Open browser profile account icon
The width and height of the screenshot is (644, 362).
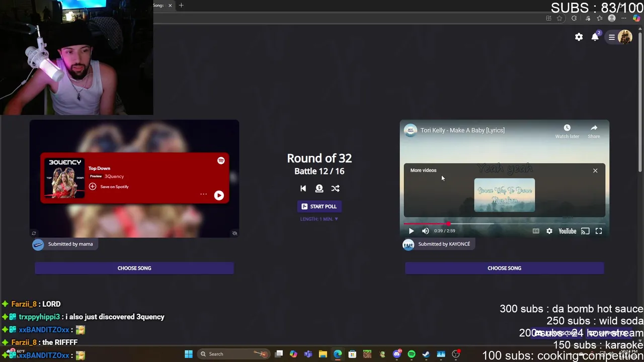(612, 19)
